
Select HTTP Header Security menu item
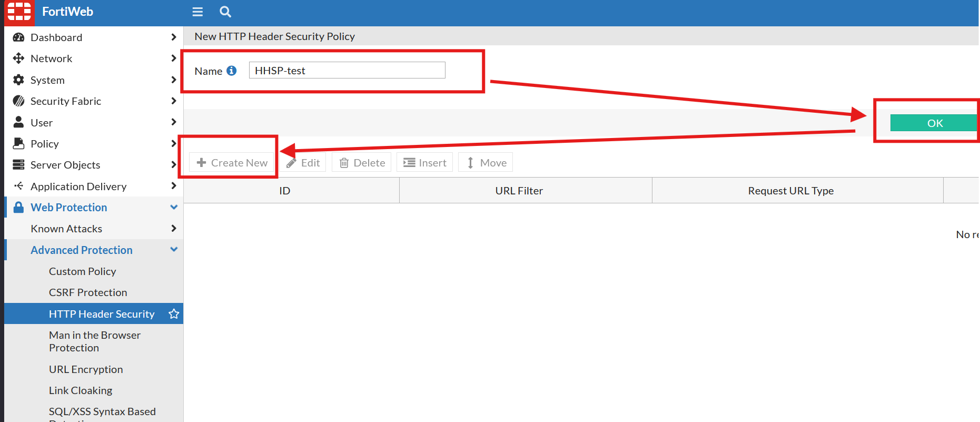tap(94, 314)
